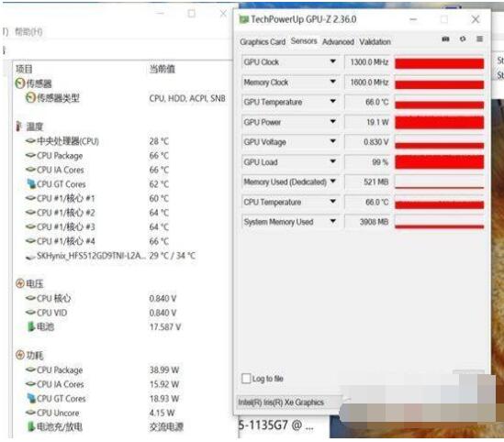The width and height of the screenshot is (504, 442).
Task: Open the GPU-Z hamburger menu icon
Action: (x=479, y=39)
